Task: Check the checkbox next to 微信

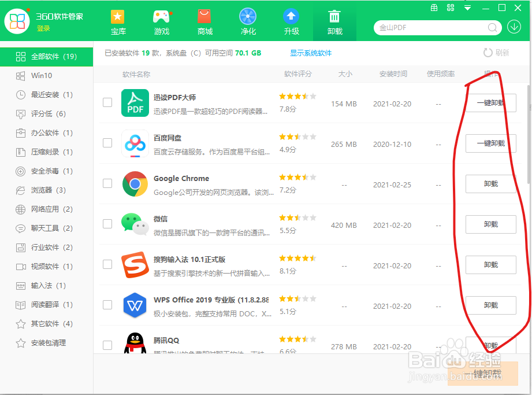Action: 107,224
